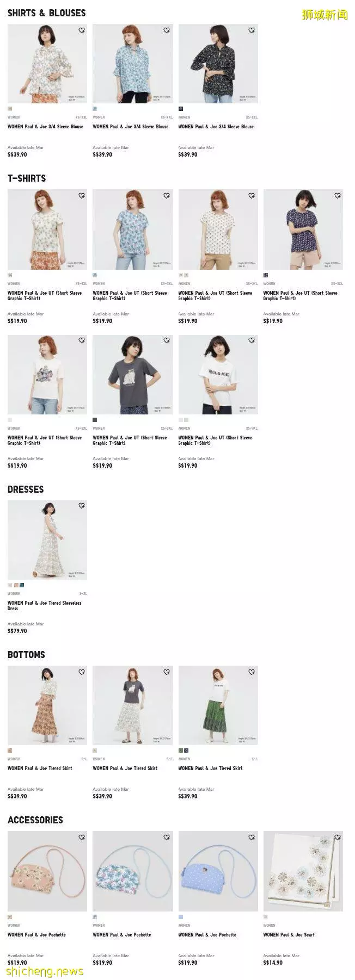Toggle wishlist heart on white logo T-shirt

(x=252, y=340)
